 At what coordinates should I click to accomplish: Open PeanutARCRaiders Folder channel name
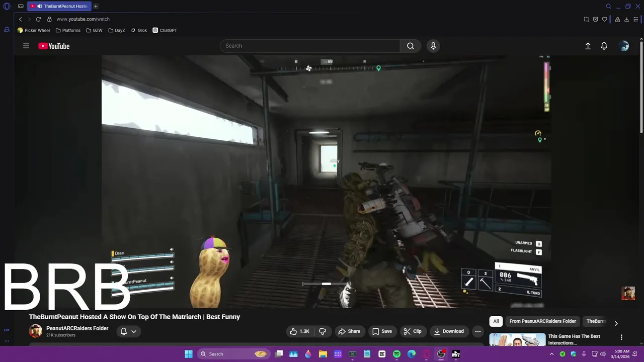point(77,328)
